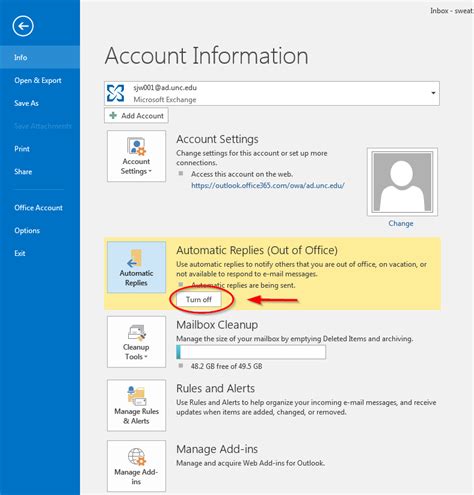Image resolution: width=474 pixels, height=495 pixels.
Task: Expand the account selector dropdown arrow
Action: (433, 93)
